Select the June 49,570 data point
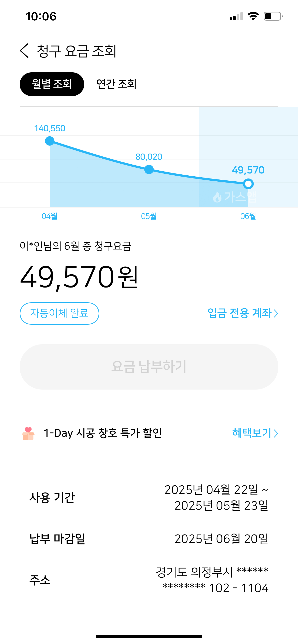This screenshot has width=298, height=644. 248,184
